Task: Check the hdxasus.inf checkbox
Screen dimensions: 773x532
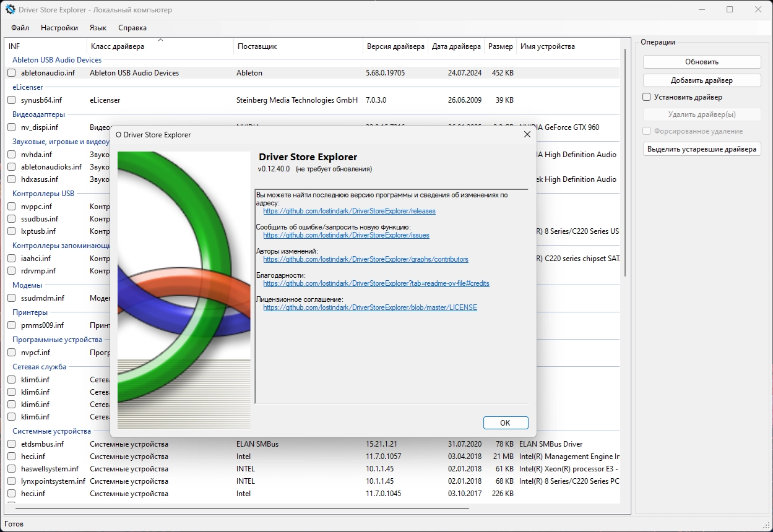Action: coord(11,179)
